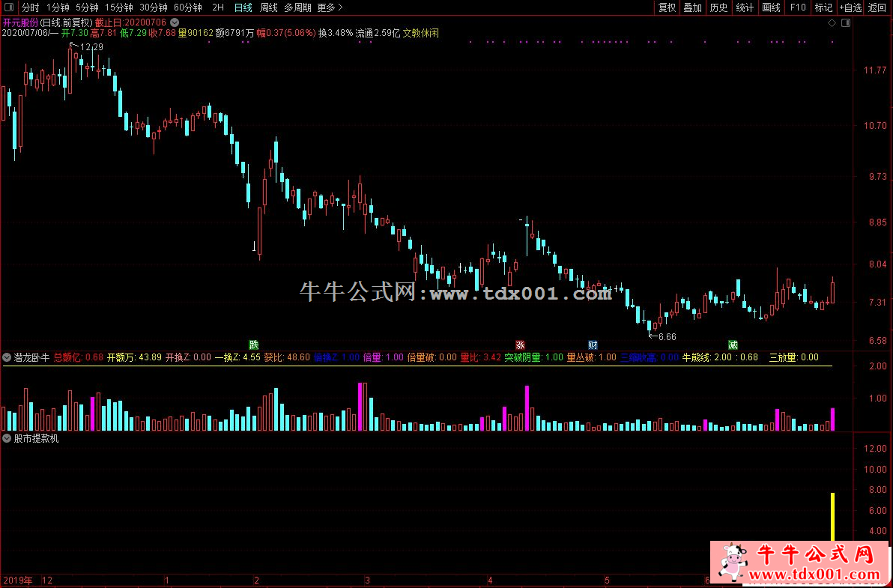Click the 2019年 label on time axis
The height and width of the screenshot is (588, 893).
point(17,581)
